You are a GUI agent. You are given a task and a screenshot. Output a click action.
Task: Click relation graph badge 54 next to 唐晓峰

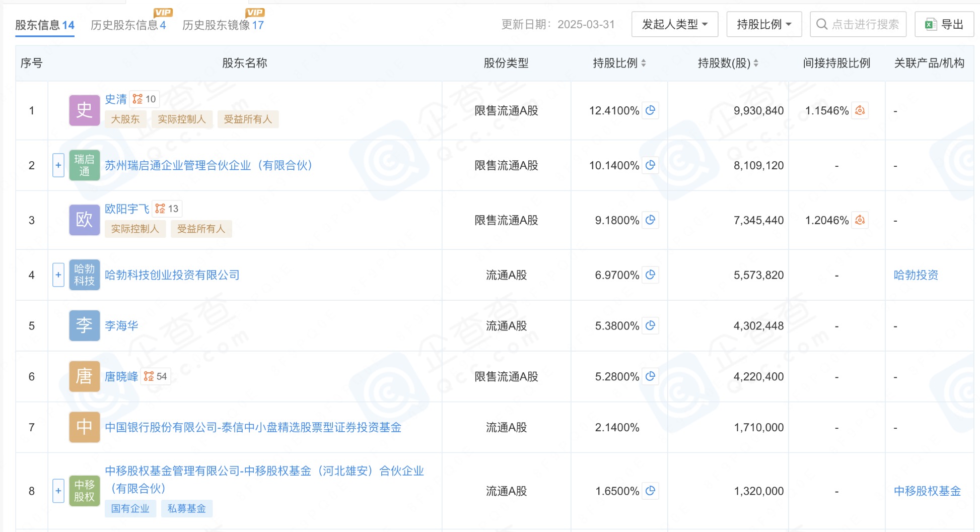(156, 376)
